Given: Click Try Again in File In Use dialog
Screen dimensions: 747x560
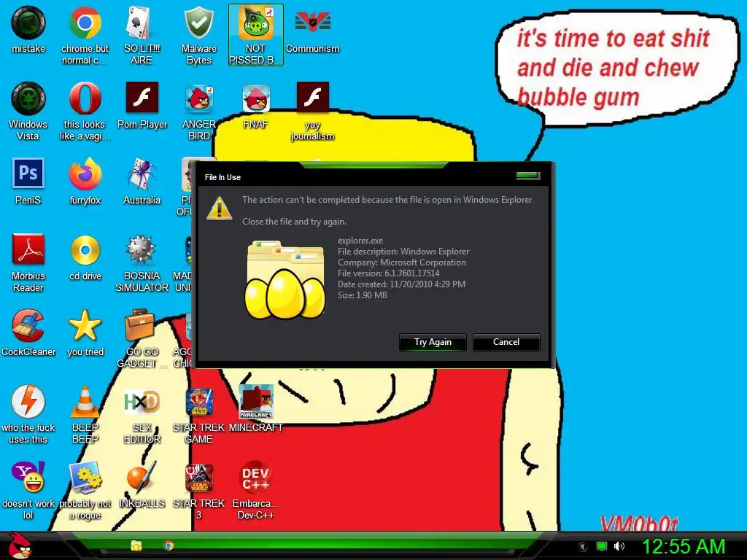Looking at the screenshot, I should coord(433,342).
